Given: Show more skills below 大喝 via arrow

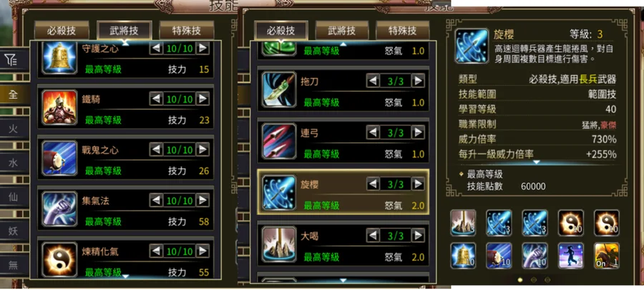Looking at the screenshot, I should tap(343, 281).
